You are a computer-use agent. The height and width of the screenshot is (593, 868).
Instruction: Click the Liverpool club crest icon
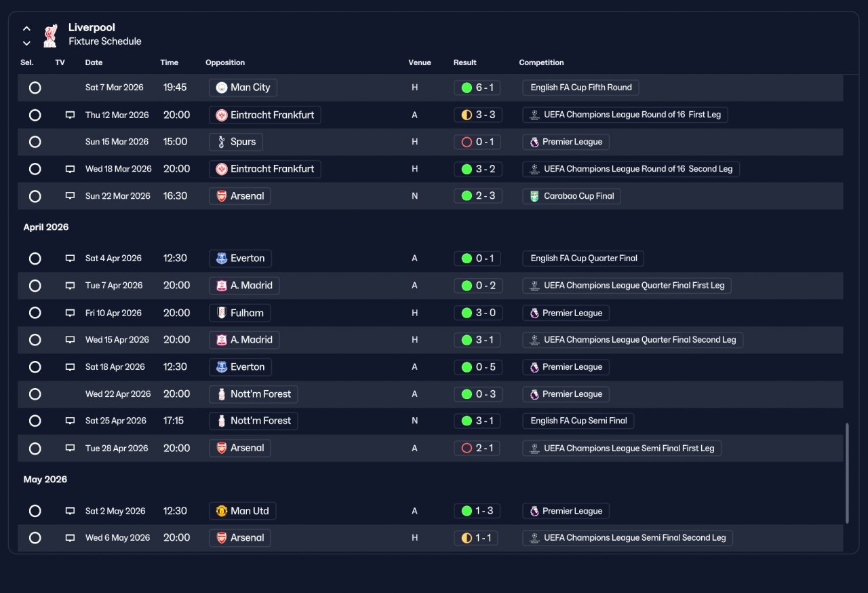[50, 35]
